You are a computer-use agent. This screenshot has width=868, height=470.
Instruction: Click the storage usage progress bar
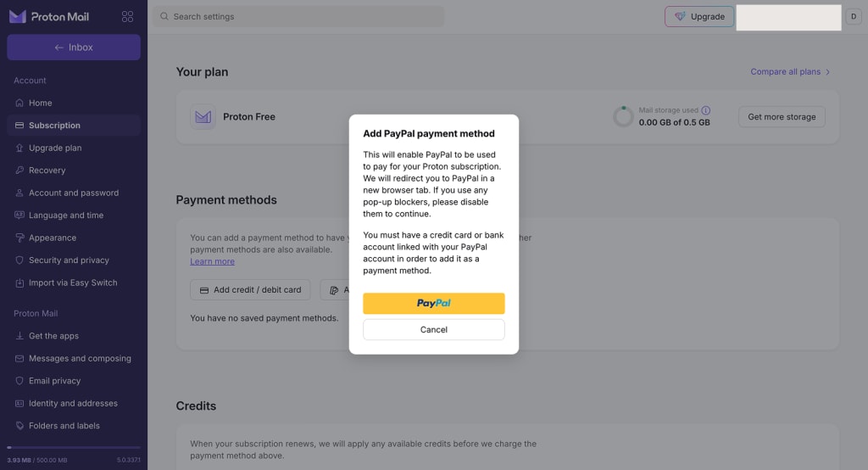pos(73,447)
